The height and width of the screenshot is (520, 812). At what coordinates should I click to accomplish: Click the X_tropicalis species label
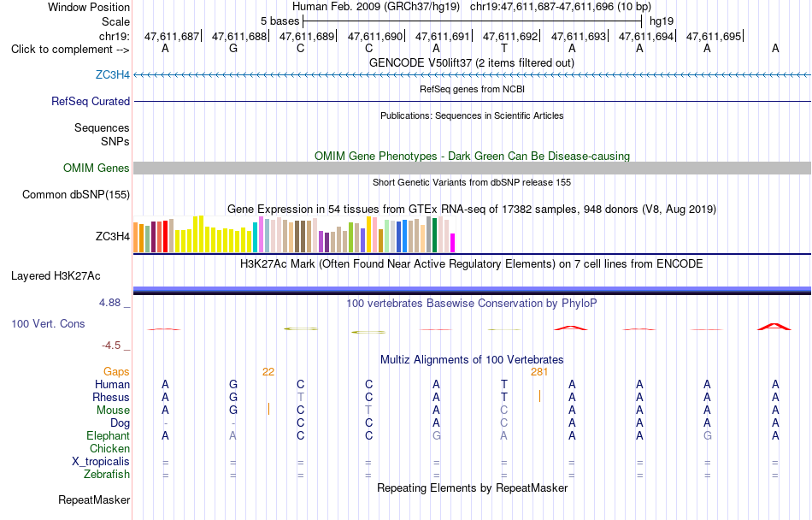101,462
